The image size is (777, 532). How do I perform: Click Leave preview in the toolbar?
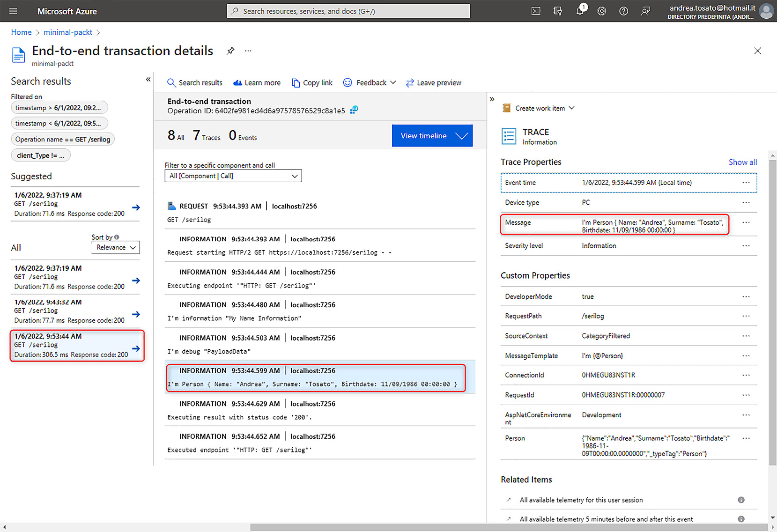click(x=434, y=82)
